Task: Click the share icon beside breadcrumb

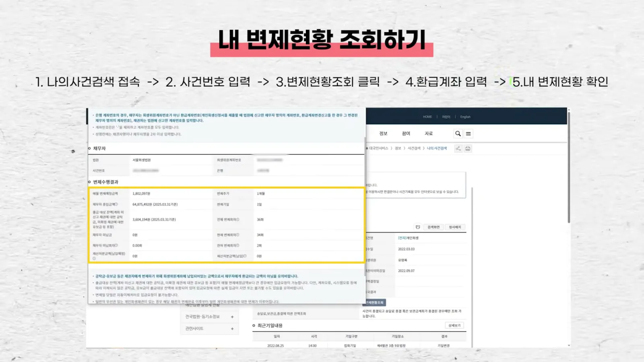Action: point(458,148)
